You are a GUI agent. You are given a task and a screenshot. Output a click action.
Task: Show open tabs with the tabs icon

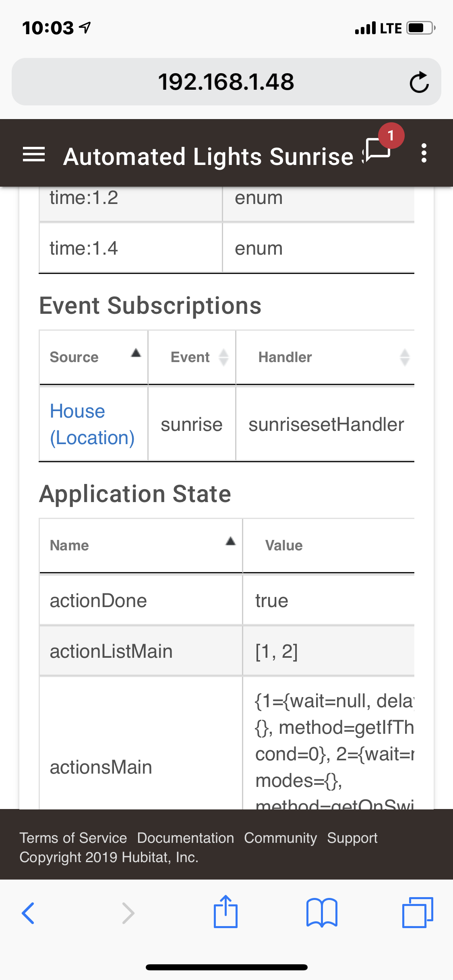click(x=417, y=913)
